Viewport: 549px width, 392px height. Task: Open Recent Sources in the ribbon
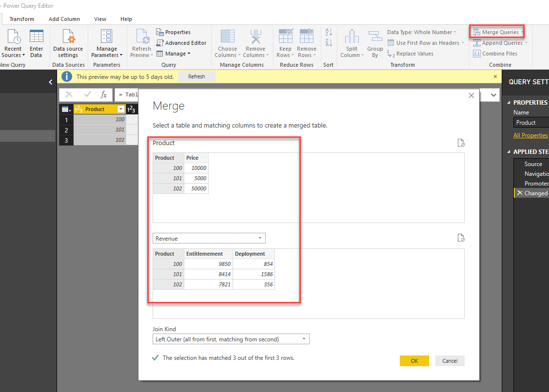13,43
